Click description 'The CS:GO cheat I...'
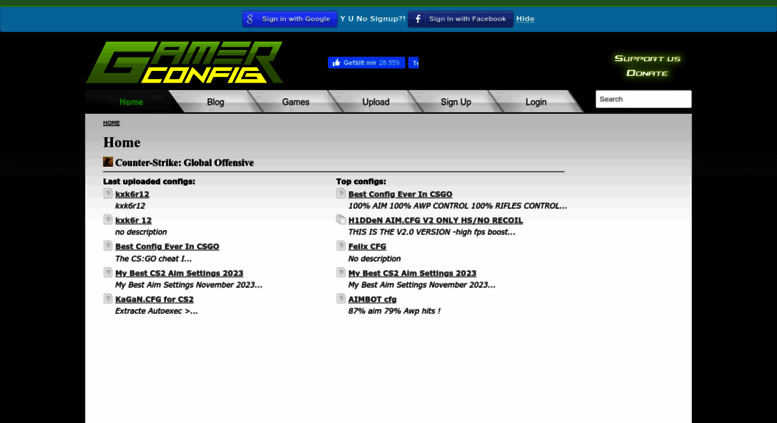This screenshot has width=777, height=423. [x=153, y=259]
